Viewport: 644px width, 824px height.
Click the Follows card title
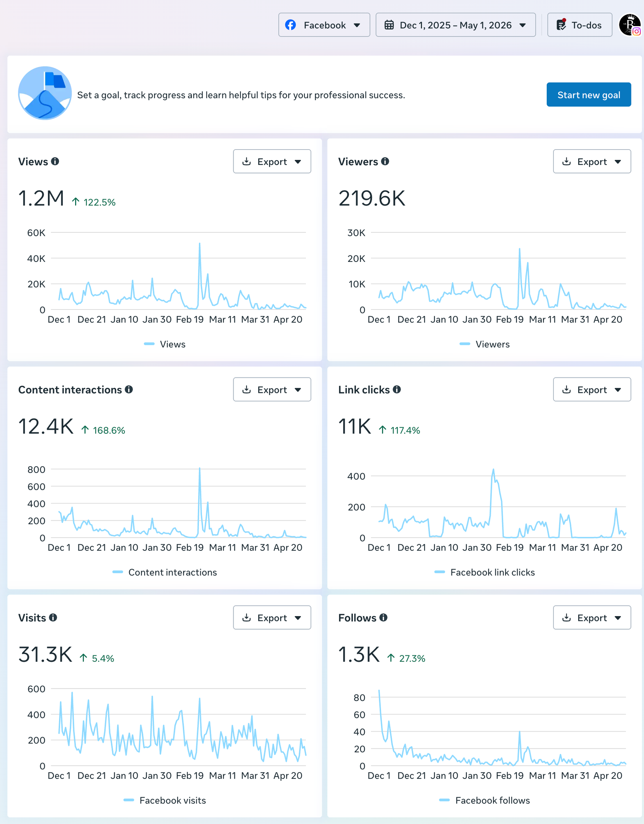pos(357,618)
